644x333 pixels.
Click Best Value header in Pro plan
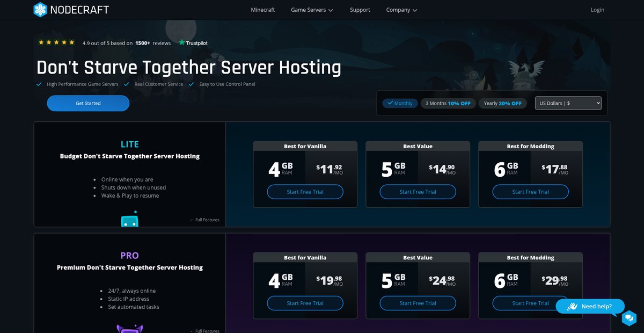point(418,257)
